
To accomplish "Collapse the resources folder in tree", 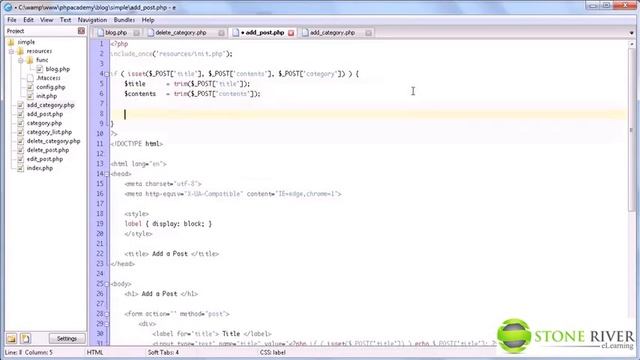I will pos(11,51).
